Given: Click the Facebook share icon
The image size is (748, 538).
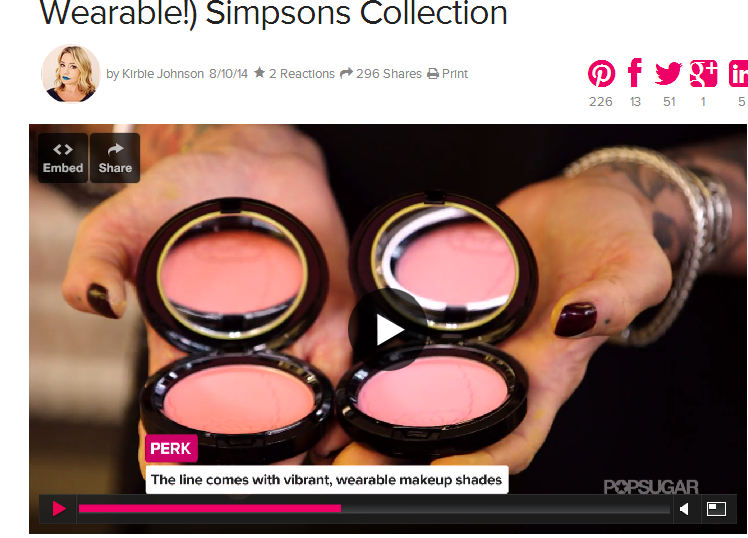Looking at the screenshot, I should coord(635,72).
